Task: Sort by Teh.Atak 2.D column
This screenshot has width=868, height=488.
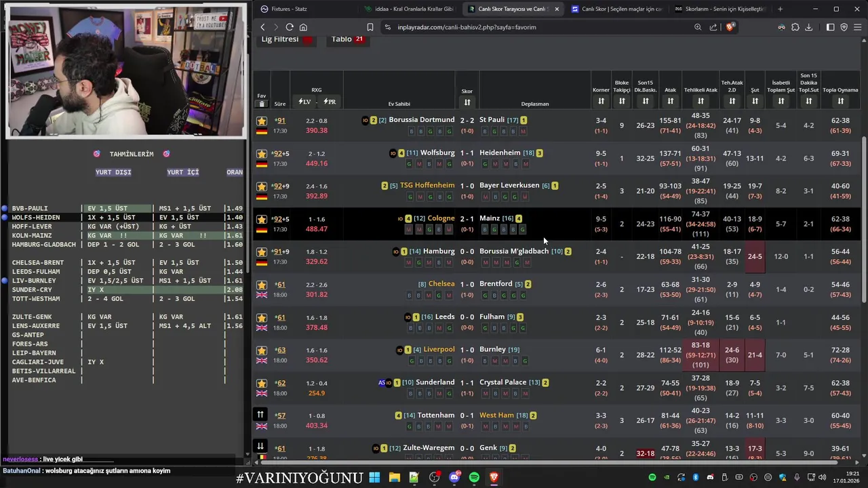Action: pyautogui.click(x=732, y=101)
